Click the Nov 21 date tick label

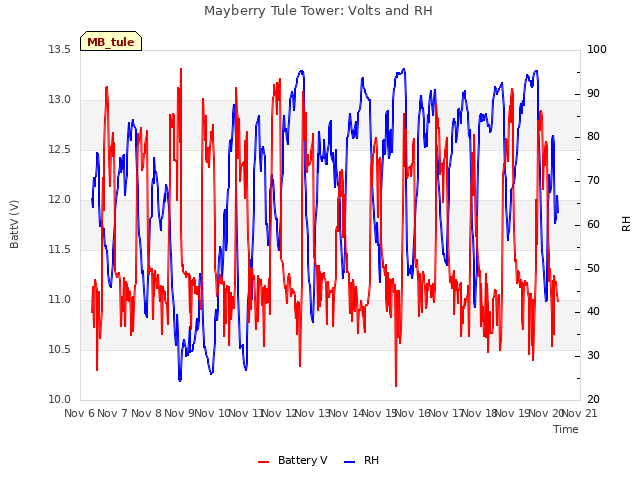click(580, 413)
